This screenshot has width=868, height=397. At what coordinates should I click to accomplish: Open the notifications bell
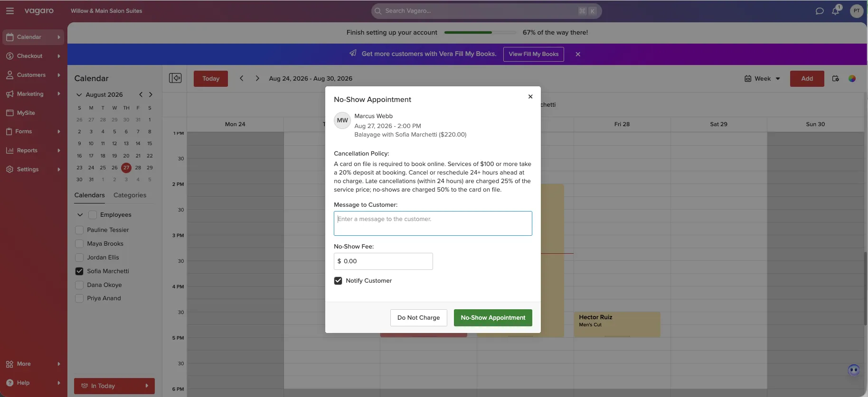click(x=836, y=10)
